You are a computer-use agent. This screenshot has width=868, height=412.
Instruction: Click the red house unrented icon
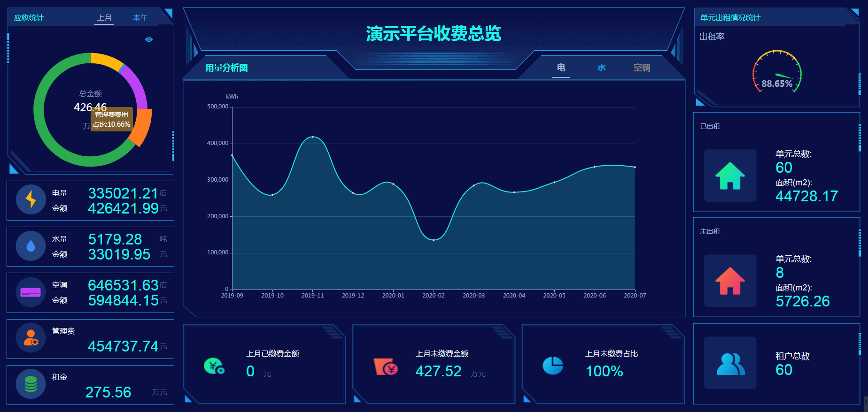[730, 281]
